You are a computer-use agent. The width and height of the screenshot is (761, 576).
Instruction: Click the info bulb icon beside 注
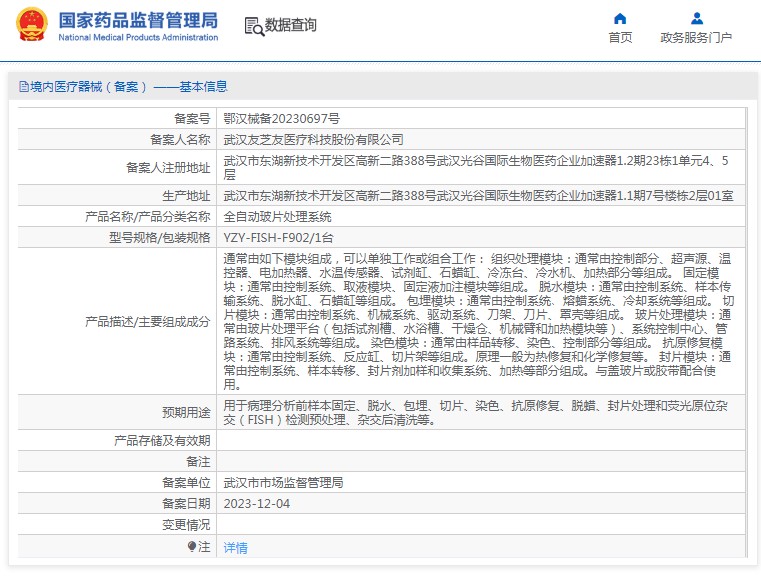tap(192, 546)
